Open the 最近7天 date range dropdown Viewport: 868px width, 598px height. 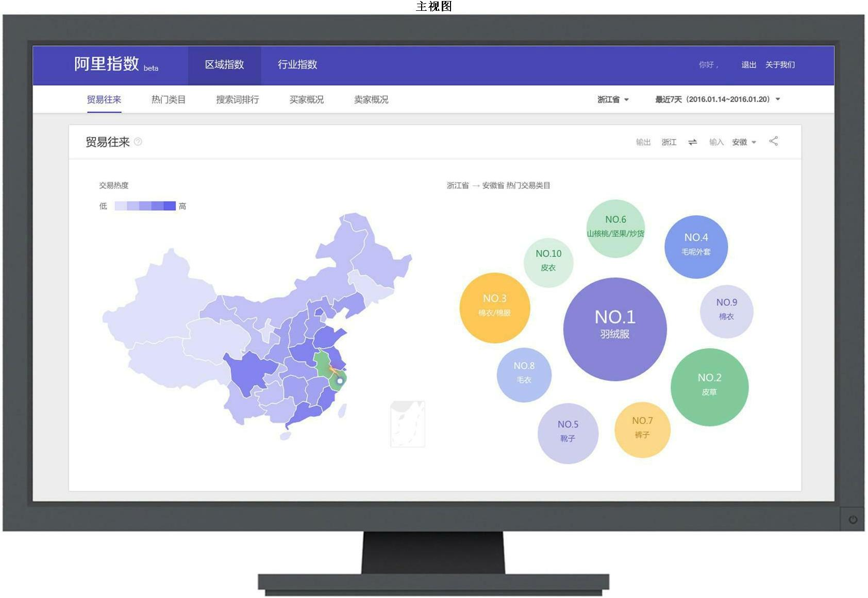[717, 99]
